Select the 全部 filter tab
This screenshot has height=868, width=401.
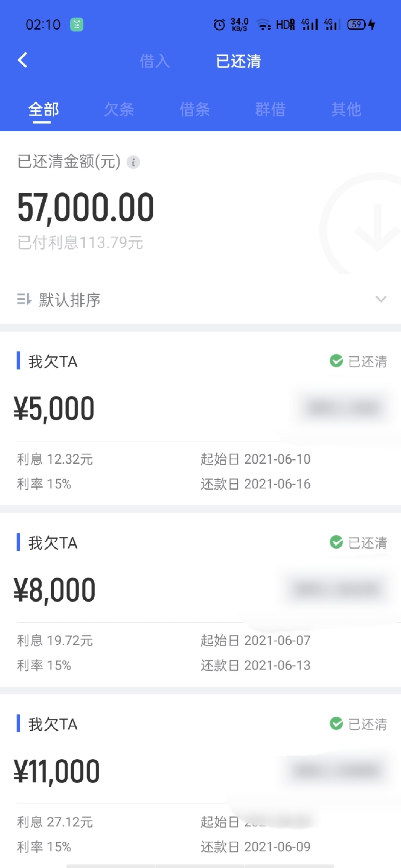pyautogui.click(x=43, y=109)
